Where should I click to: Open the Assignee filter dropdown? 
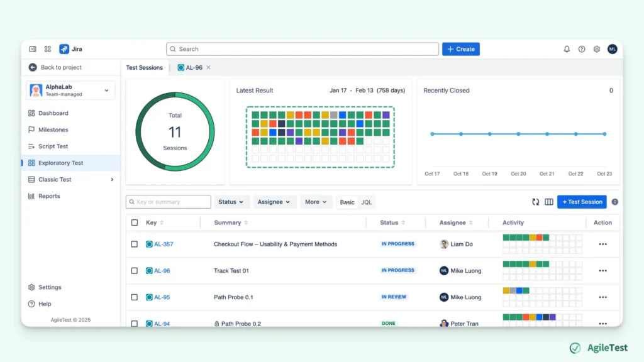coord(274,202)
